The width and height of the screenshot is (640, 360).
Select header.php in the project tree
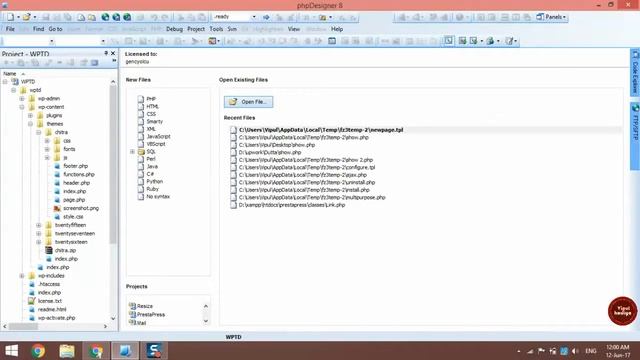point(76,183)
